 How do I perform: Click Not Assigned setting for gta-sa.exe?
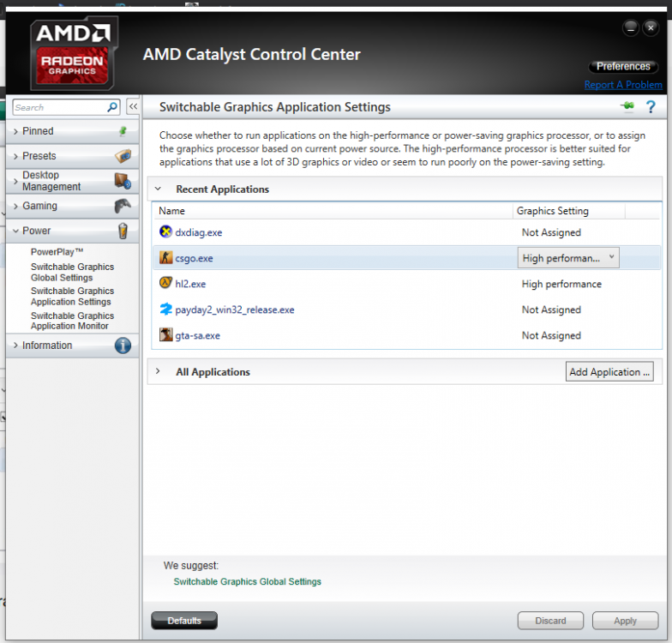(x=551, y=335)
